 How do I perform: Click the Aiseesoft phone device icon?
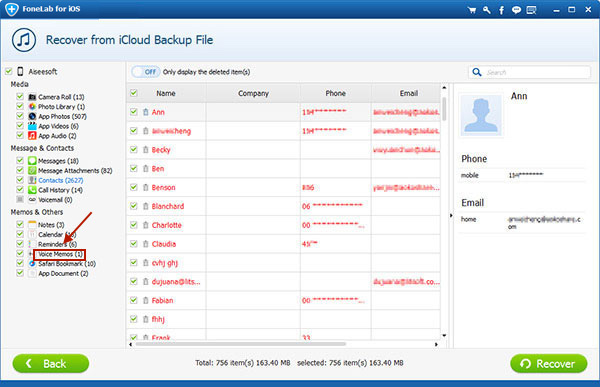[x=20, y=72]
